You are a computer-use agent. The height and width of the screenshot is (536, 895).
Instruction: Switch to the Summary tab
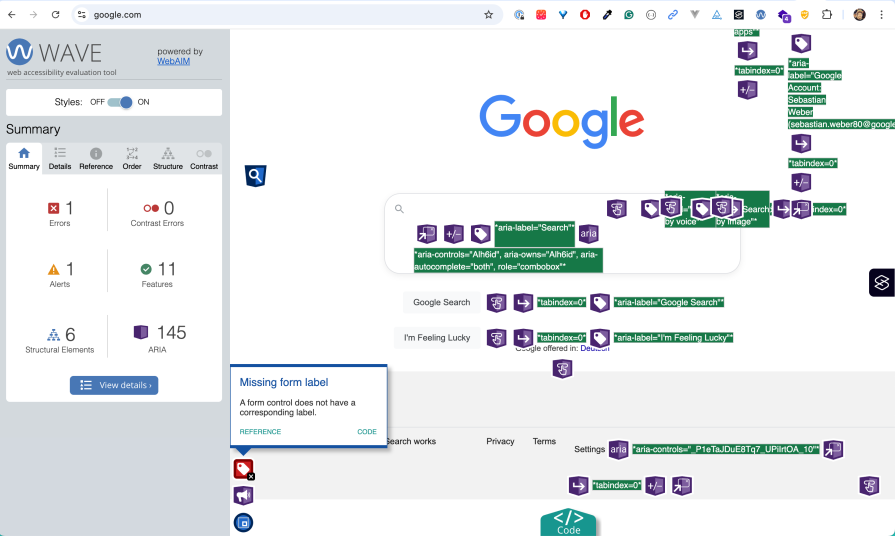coord(24,159)
